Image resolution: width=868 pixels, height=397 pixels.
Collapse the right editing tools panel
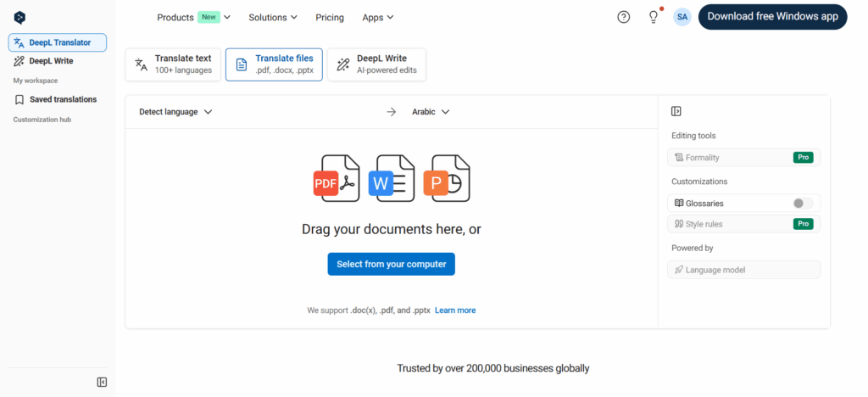[x=676, y=111]
